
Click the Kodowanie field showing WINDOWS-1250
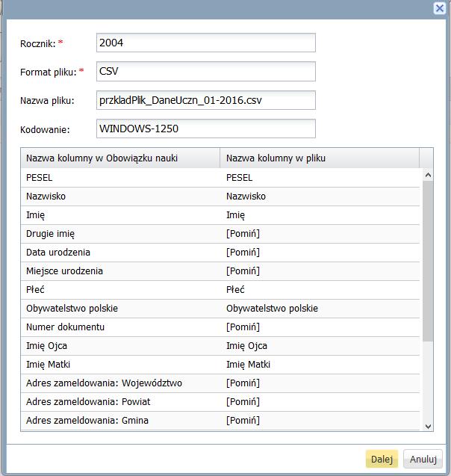[x=206, y=129]
